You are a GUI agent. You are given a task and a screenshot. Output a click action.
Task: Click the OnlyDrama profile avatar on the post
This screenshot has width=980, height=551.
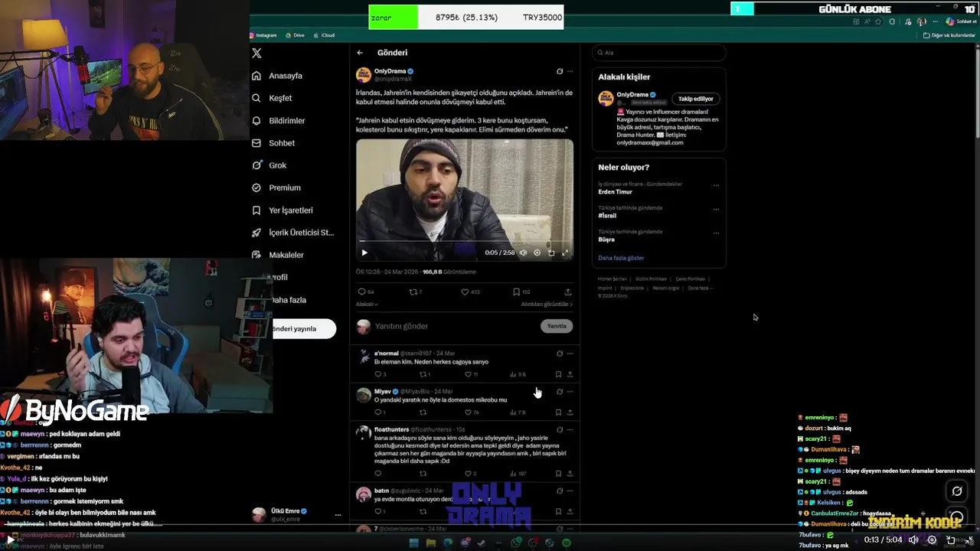tap(364, 74)
